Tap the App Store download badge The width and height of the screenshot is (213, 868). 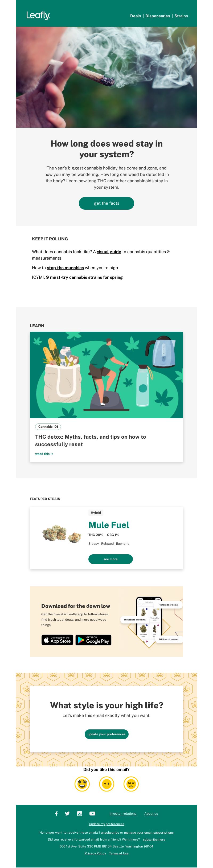(57, 640)
